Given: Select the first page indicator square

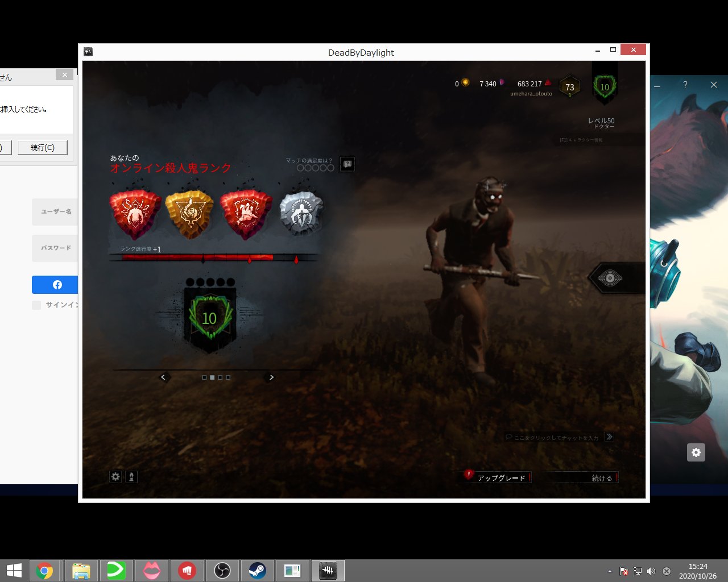Looking at the screenshot, I should tap(204, 377).
